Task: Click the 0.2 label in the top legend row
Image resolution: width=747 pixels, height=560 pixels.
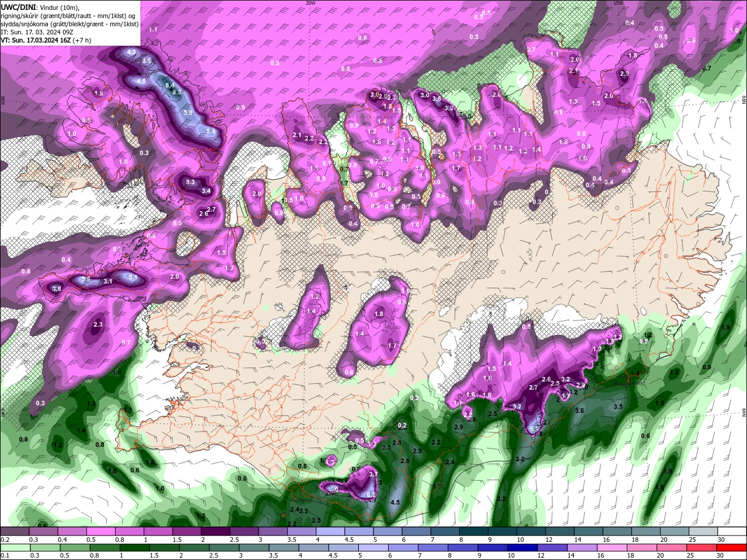Action: [5, 540]
